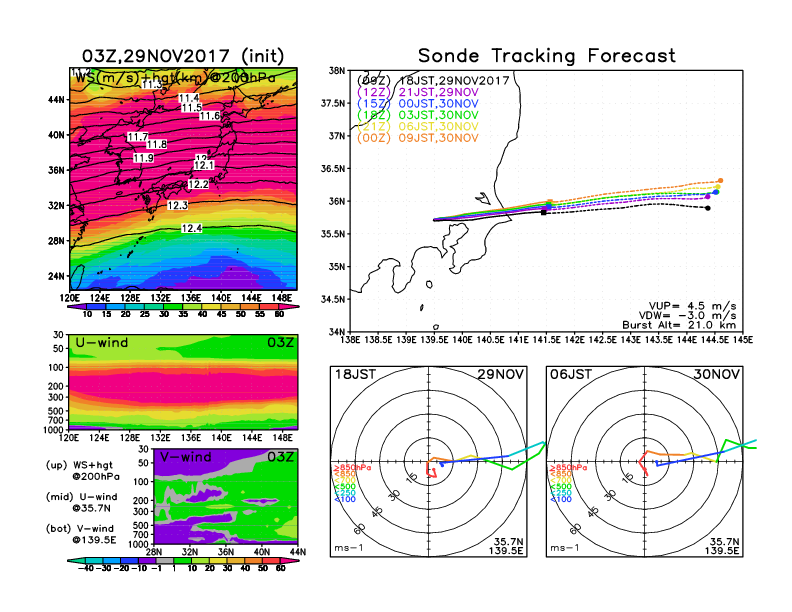
Task: Click the "138E" axis label on the track map
Action: click(x=350, y=340)
